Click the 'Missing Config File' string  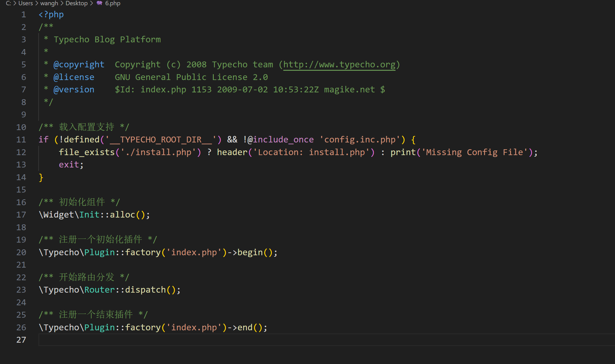click(x=474, y=152)
